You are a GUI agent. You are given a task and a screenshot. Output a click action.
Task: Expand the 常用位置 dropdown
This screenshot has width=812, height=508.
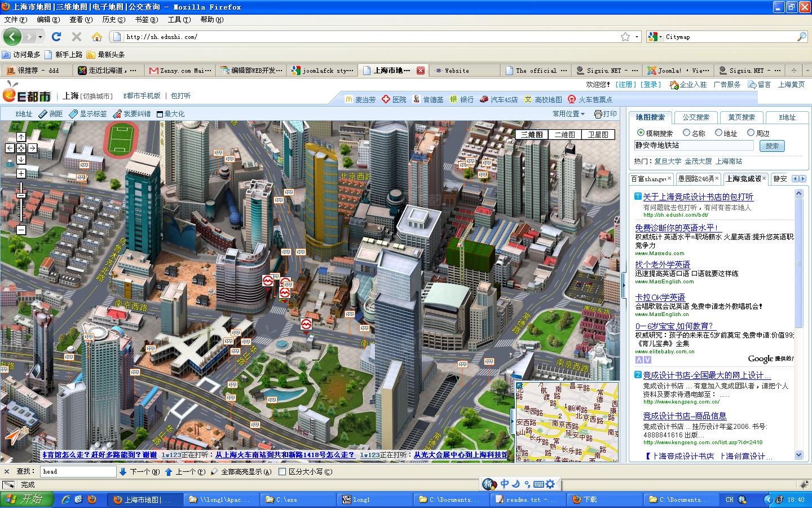coord(568,114)
